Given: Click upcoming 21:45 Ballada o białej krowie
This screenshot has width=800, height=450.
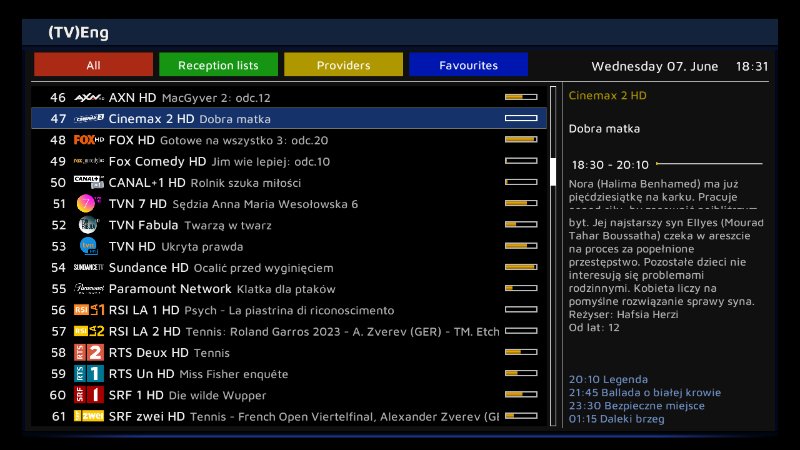Looking at the screenshot, I should 644,392.
